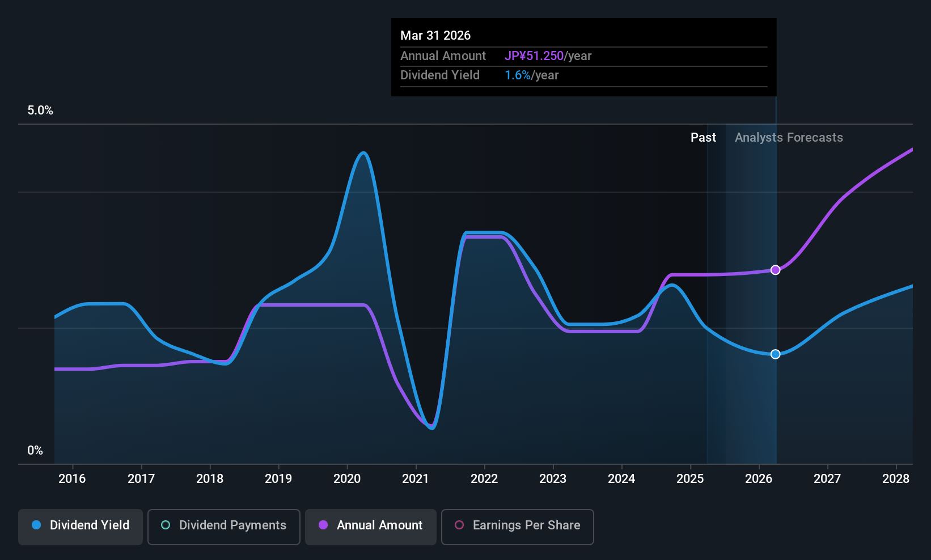Select the purple Annual Amount data point
Screen dimensions: 931x560
pyautogui.click(x=776, y=270)
